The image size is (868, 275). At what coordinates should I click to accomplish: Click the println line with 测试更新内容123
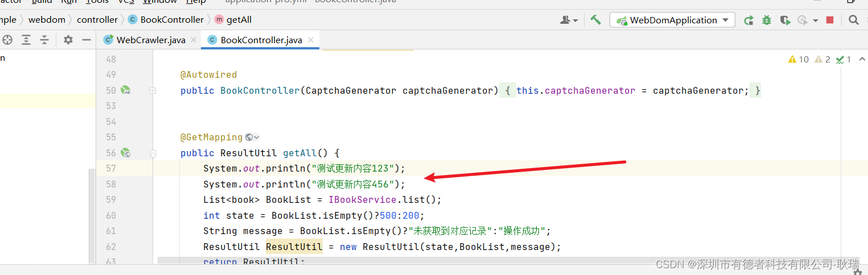point(304,168)
